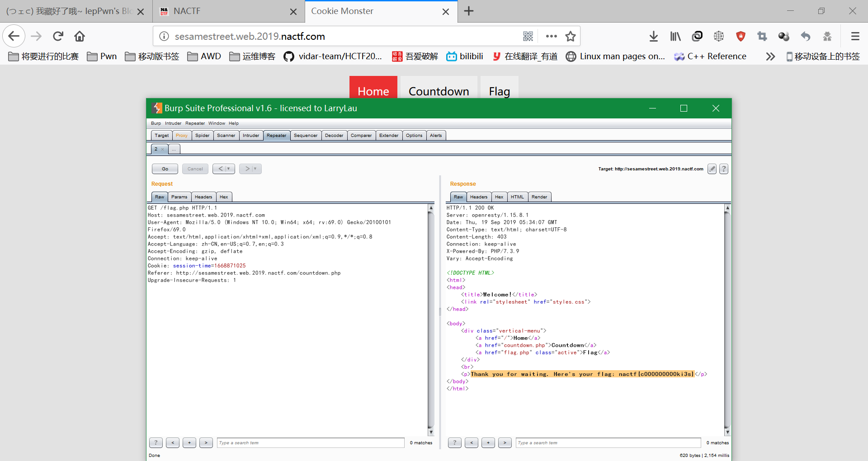Image resolution: width=868 pixels, height=461 pixels.
Task: Switch to the Comparer tab
Action: point(361,136)
